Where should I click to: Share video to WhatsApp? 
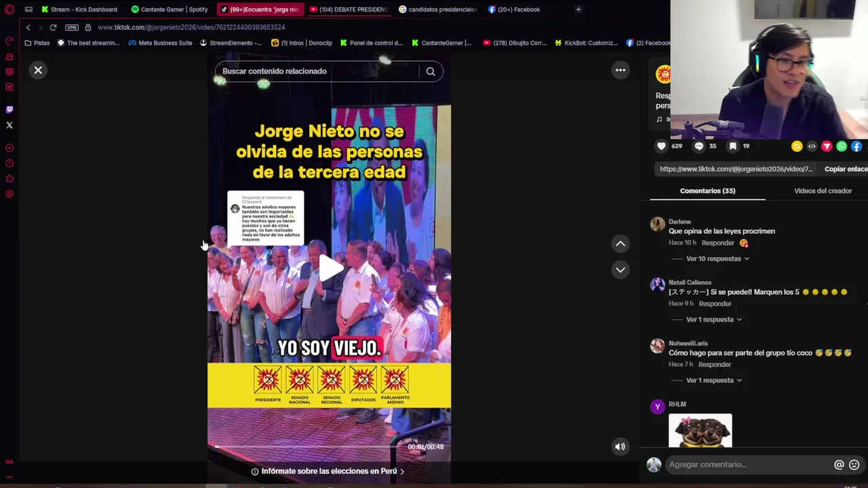point(842,146)
